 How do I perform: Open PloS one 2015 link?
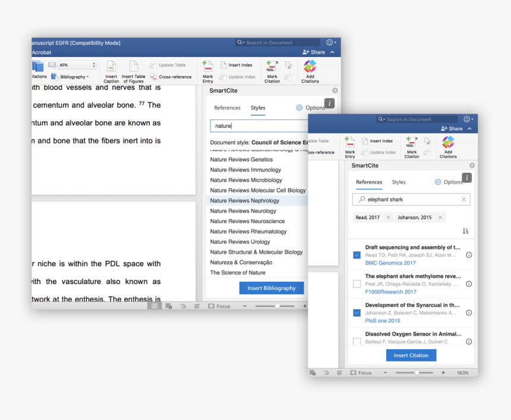click(383, 321)
